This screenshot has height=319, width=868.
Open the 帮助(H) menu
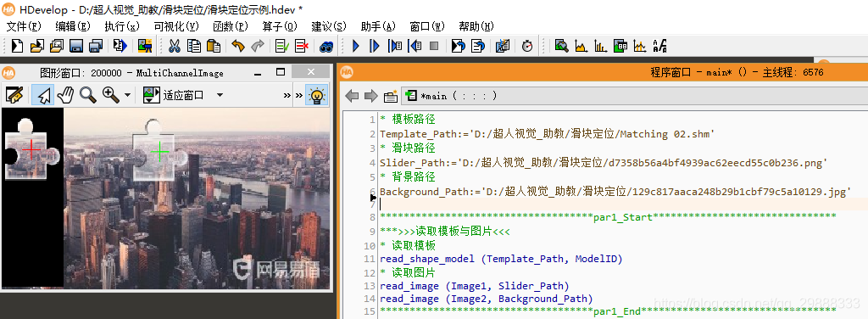pos(476,26)
